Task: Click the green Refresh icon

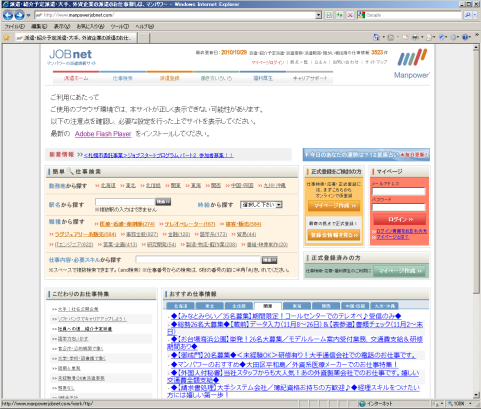Action: tap(339, 15)
